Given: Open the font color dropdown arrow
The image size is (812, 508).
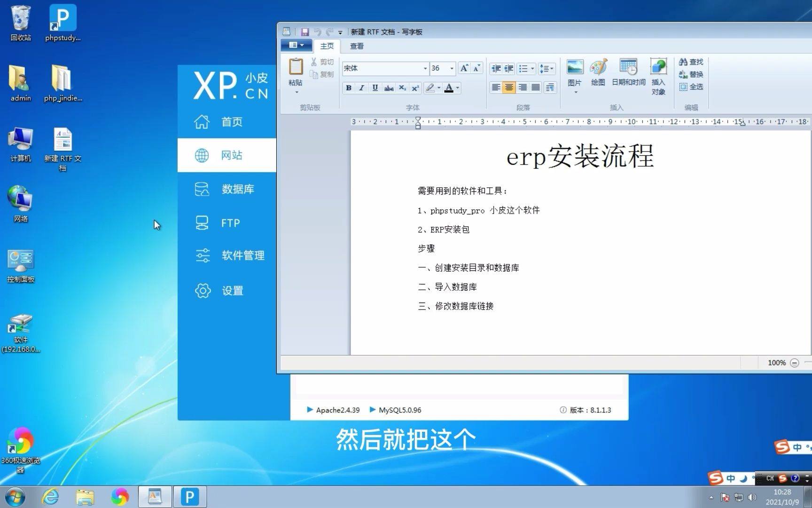Looking at the screenshot, I should [457, 88].
